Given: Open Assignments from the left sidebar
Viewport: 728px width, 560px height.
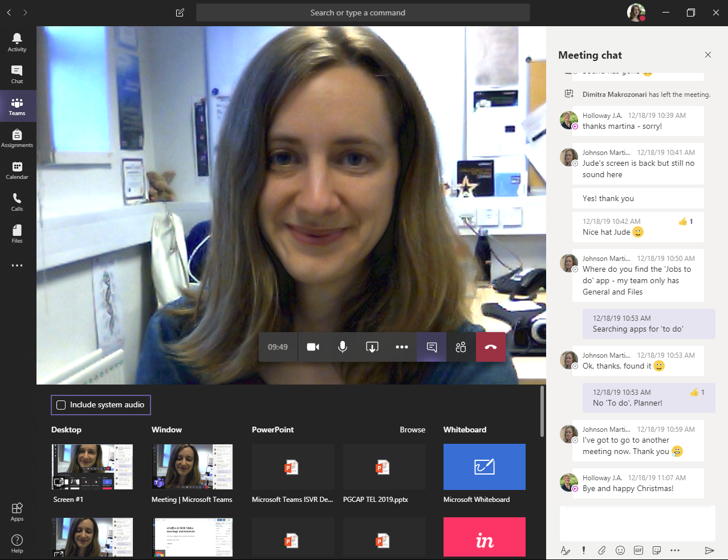Looking at the screenshot, I should pos(17,138).
